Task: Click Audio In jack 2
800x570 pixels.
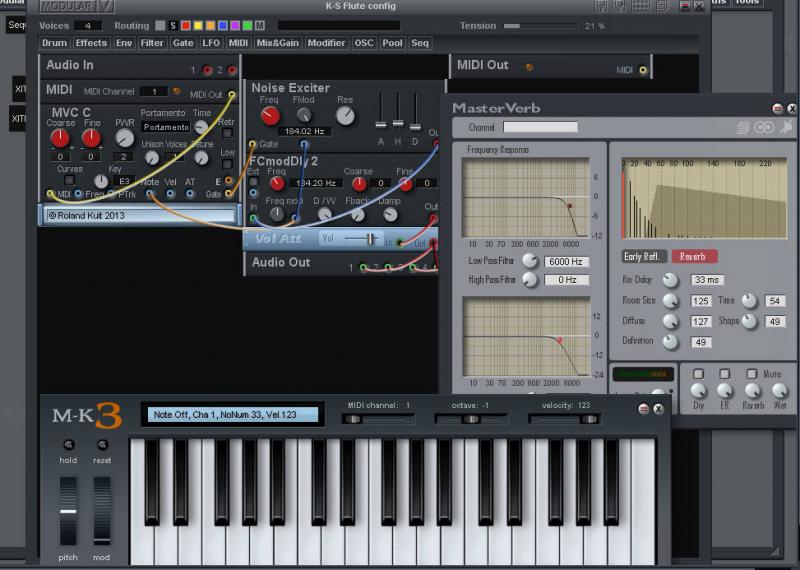Action: click(232, 70)
